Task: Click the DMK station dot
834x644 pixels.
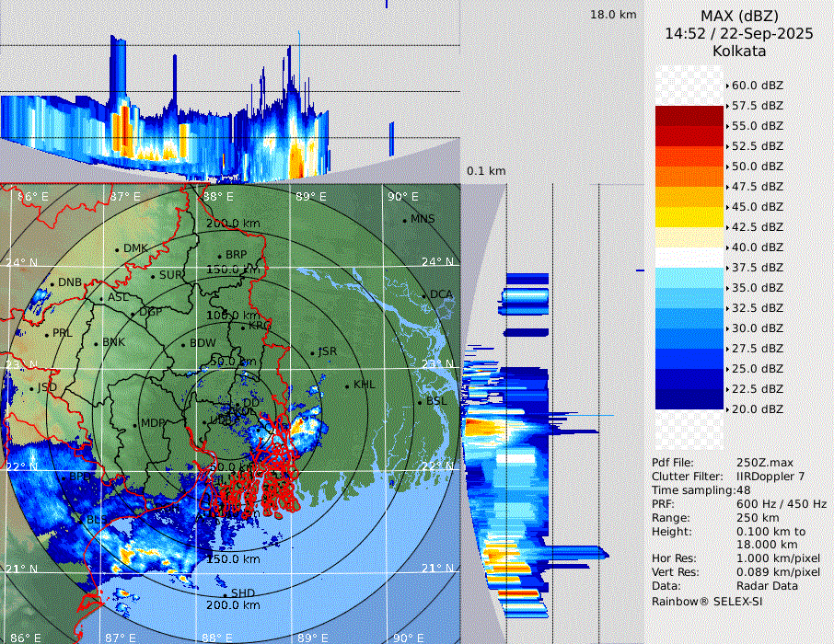Action: pos(117,249)
